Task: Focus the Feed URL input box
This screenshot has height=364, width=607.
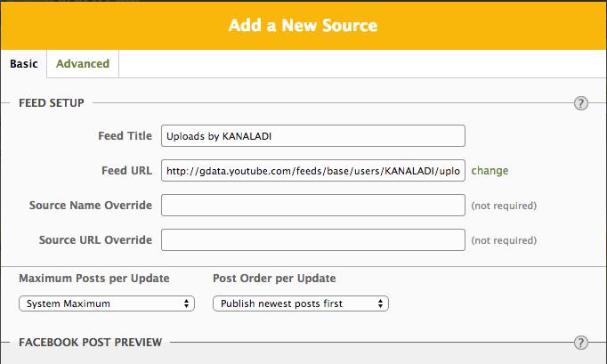Action: point(313,171)
